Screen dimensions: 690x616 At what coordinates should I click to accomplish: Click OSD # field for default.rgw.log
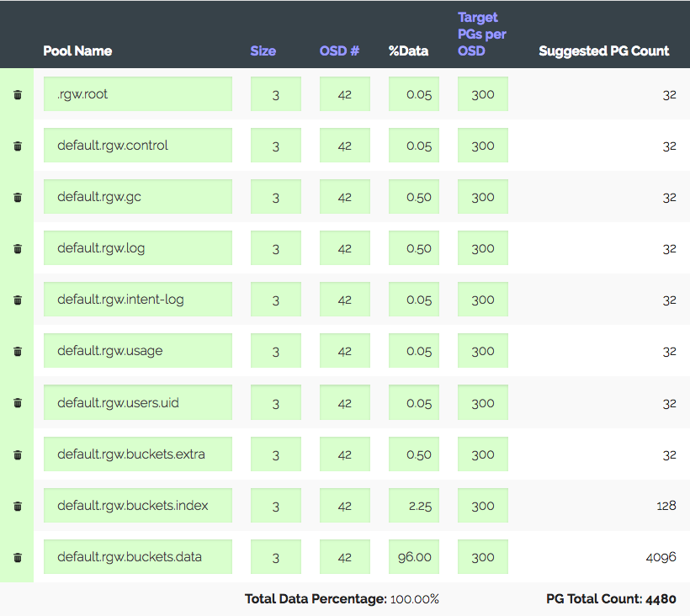tap(345, 248)
